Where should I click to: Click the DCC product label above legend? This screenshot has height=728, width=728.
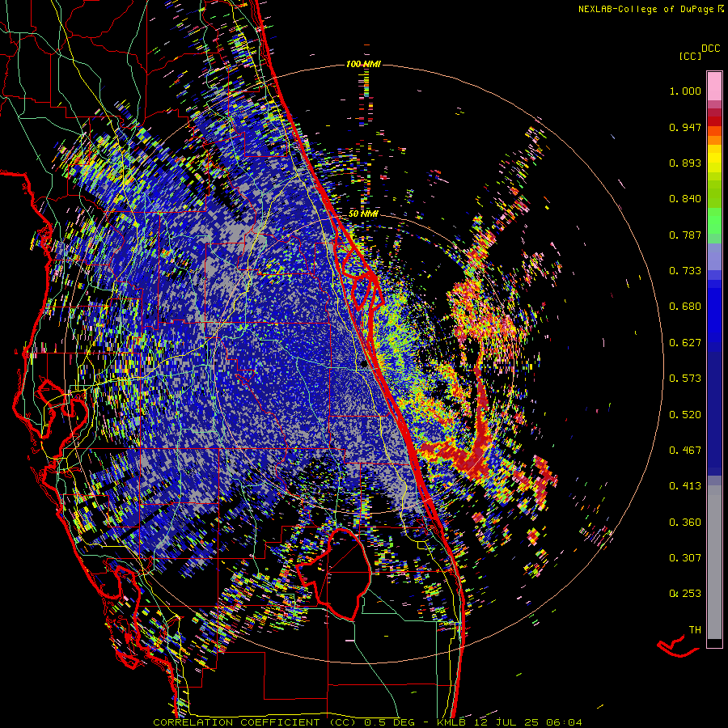point(711,49)
